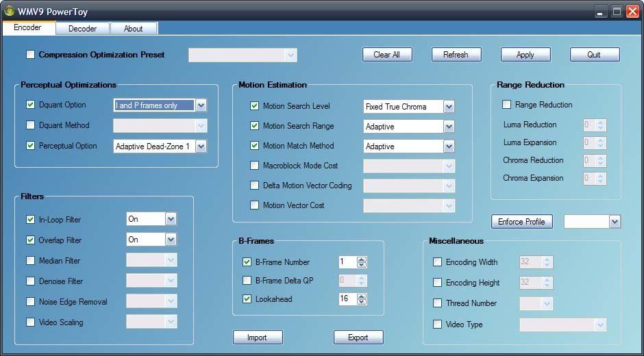The image size is (644, 356).
Task: Enable the Thread Number checkbox
Action: pos(438,303)
